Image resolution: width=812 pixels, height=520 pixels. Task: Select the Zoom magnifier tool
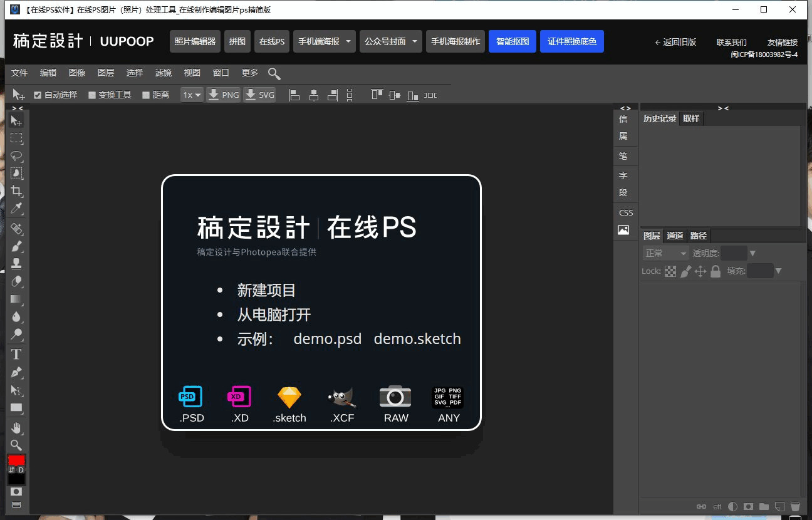point(16,445)
